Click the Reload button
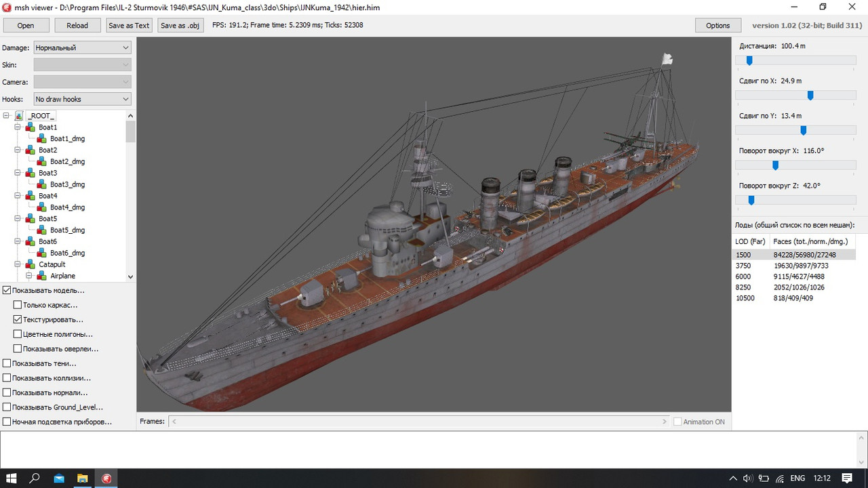This screenshot has height=488, width=868. tap(77, 26)
